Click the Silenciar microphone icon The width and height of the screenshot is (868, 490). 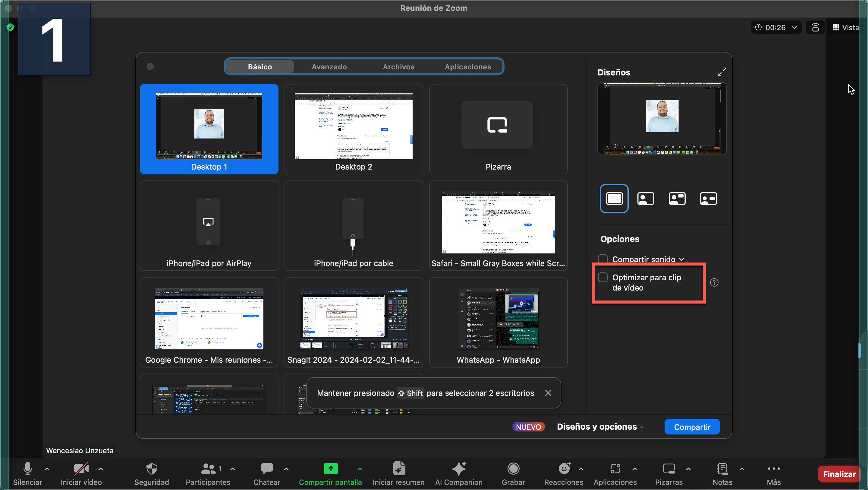tap(27, 468)
